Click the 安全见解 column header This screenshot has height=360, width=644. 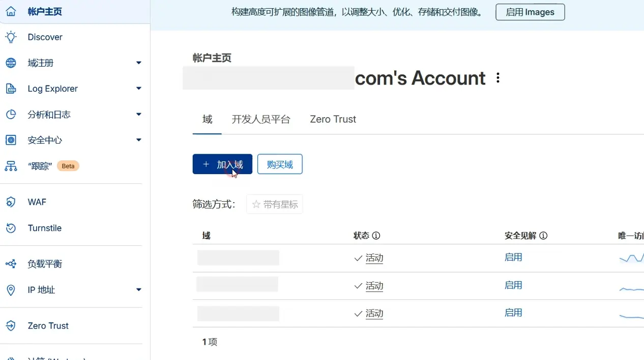(520, 236)
